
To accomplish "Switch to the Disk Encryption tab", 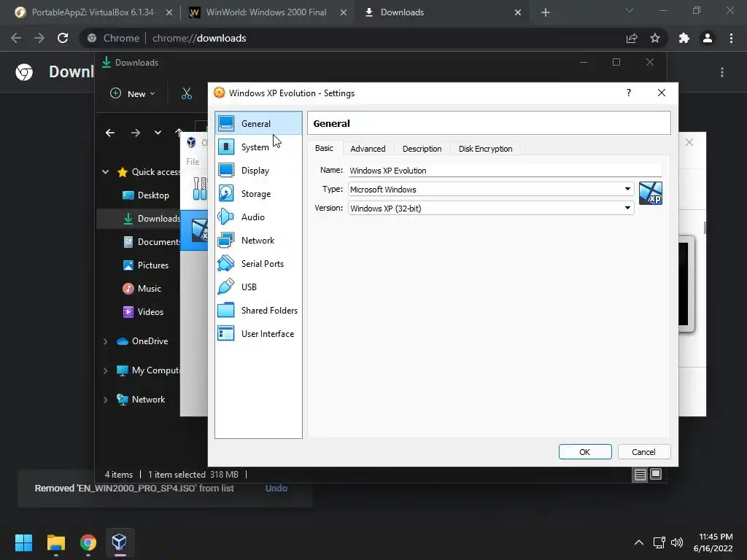I will (x=485, y=149).
